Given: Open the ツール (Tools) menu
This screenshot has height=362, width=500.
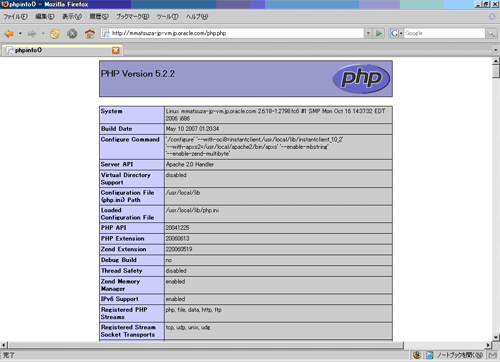Looking at the screenshot, I should pos(168,16).
